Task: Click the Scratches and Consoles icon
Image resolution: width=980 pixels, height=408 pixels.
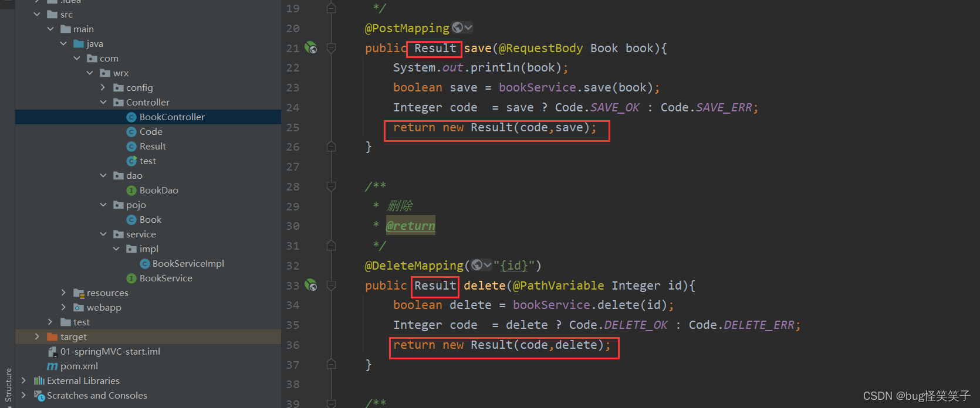Action: pos(39,396)
